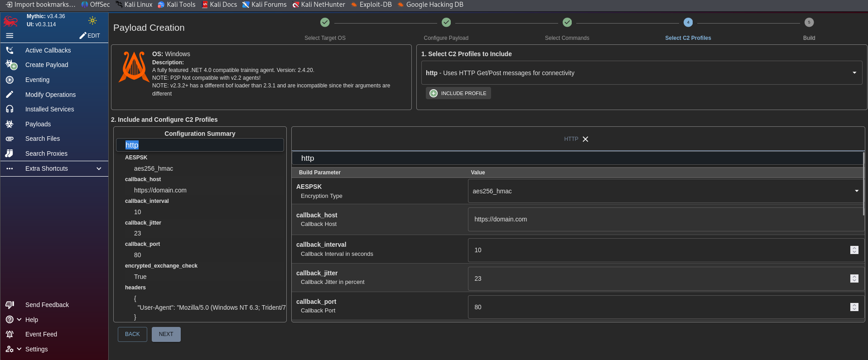
Task: Adjust callback_interval stepper arrows
Action: click(x=854, y=250)
